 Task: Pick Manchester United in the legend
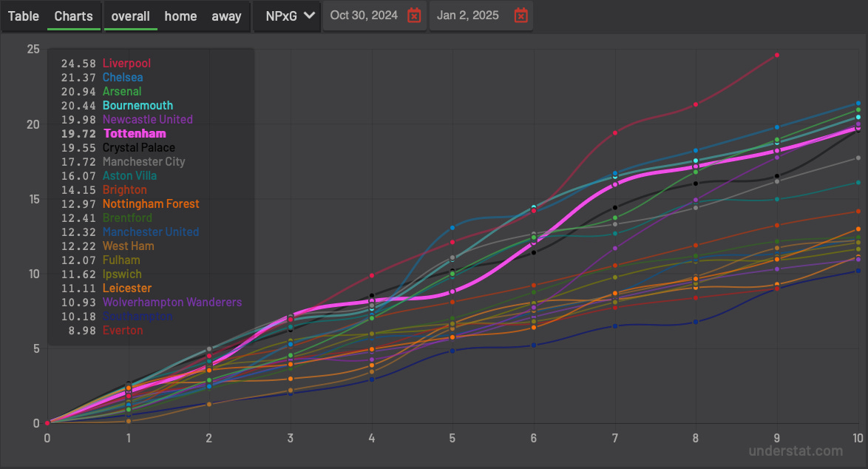(151, 232)
